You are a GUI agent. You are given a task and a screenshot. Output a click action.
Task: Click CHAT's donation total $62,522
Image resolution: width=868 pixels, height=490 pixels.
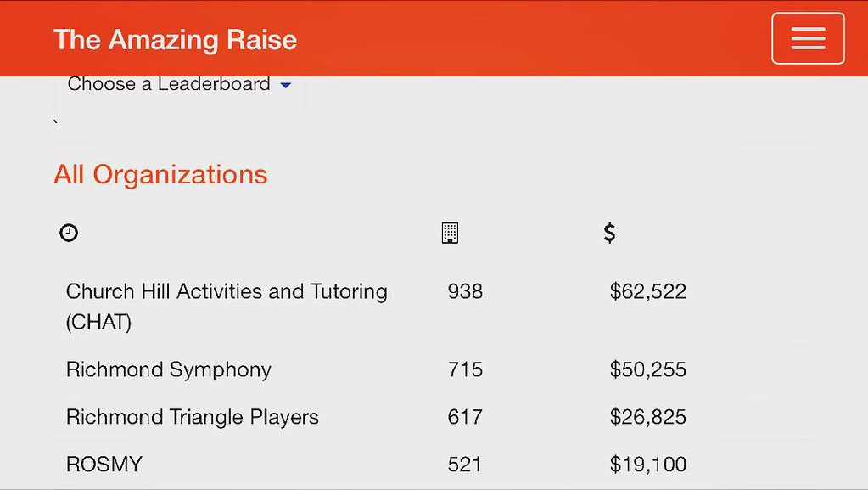[647, 291]
